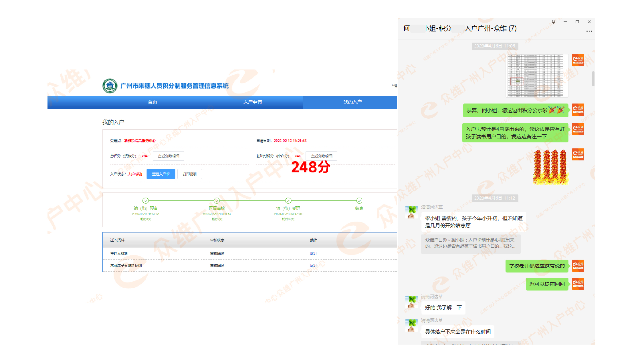Click the 受理点 value 新雅街综合服务中心
This screenshot has height=362, width=644.
140,141
